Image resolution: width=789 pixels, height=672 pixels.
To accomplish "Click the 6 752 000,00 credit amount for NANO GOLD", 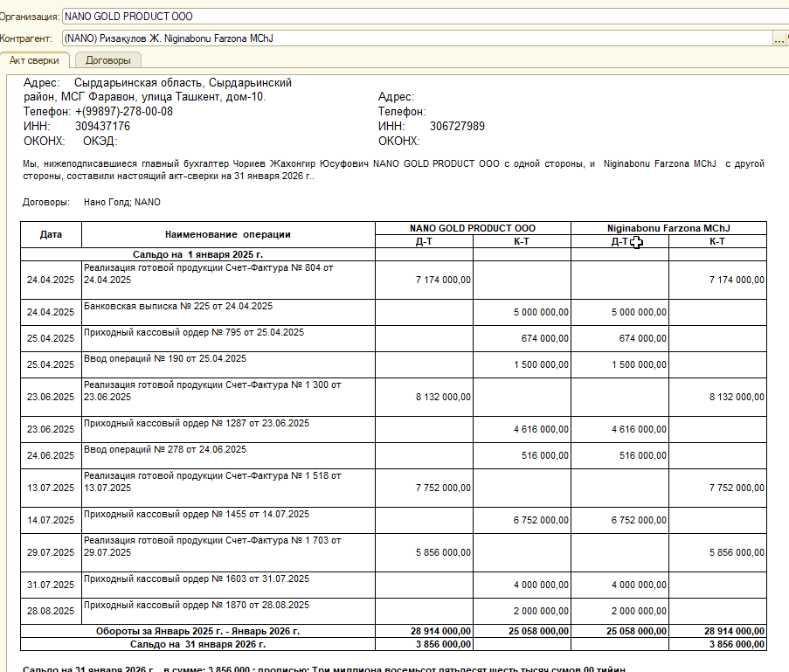I will (522, 520).
